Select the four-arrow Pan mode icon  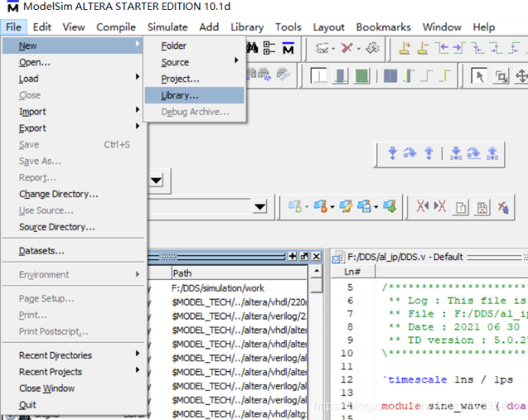coord(522,76)
